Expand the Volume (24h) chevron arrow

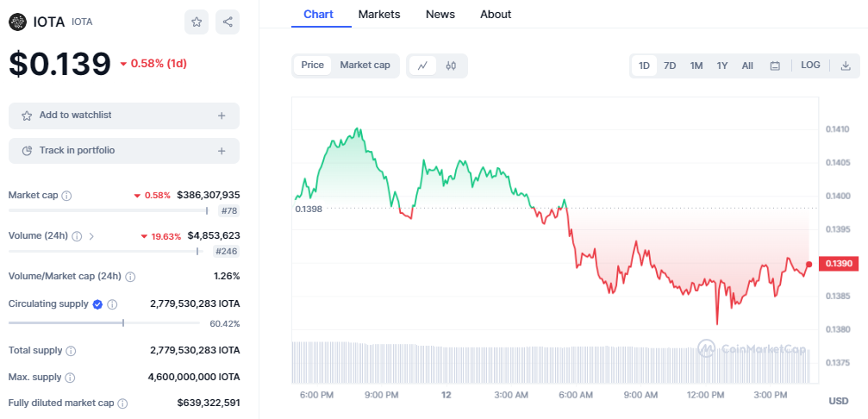(x=92, y=236)
